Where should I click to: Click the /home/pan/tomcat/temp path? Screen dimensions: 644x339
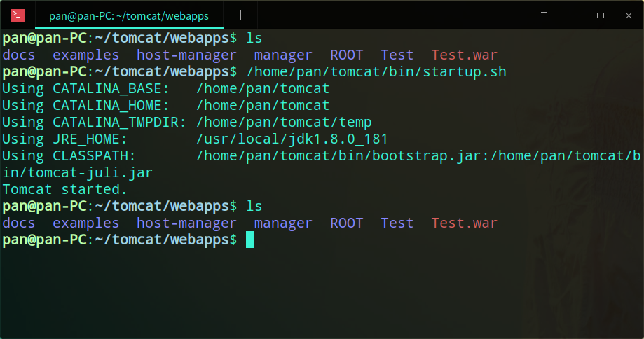click(284, 123)
